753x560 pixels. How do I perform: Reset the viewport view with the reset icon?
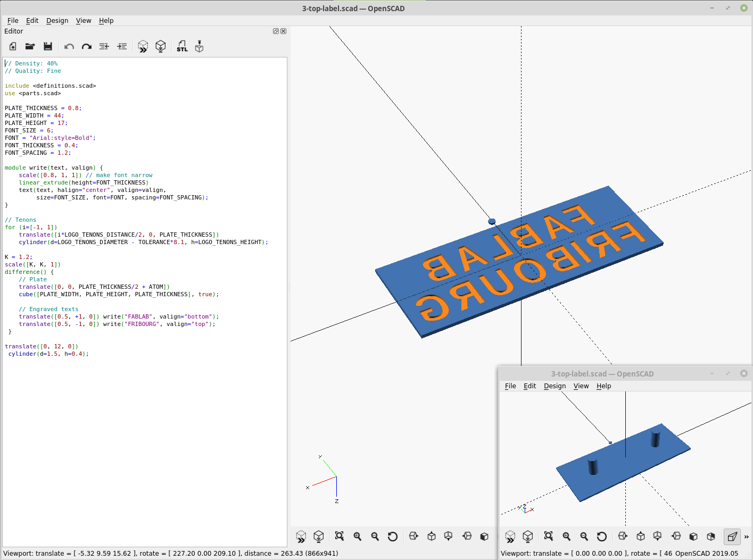[393, 537]
